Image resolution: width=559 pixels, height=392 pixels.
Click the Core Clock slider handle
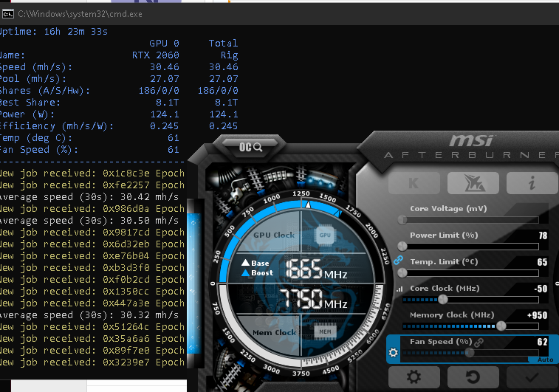[442, 299]
